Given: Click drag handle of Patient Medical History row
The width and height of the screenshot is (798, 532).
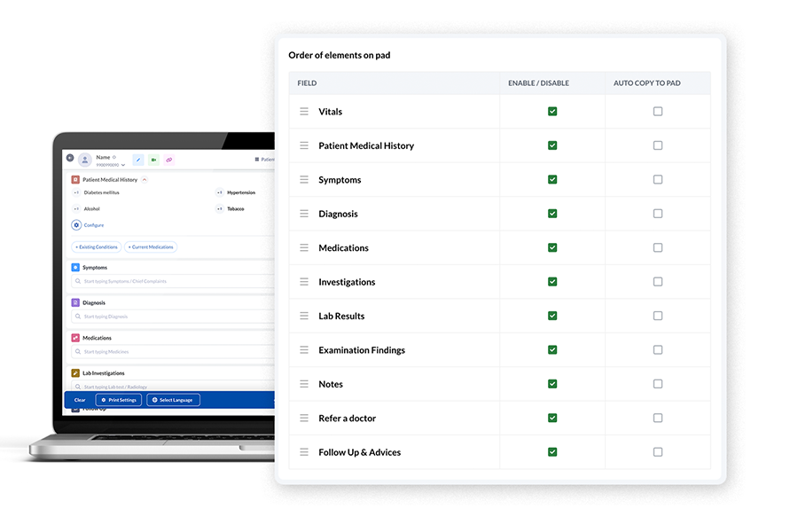Looking at the screenshot, I should point(304,145).
